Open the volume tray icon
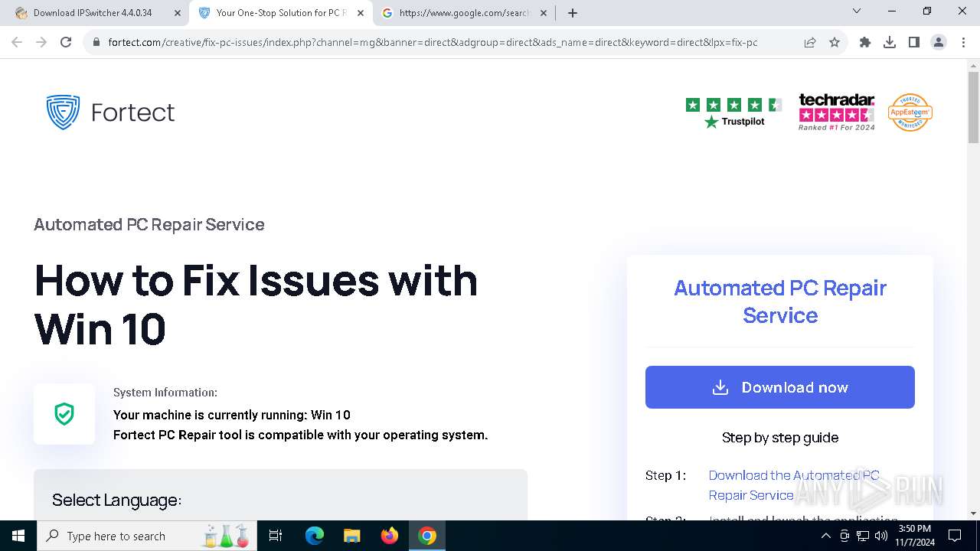This screenshot has height=551, width=980. 880,536
